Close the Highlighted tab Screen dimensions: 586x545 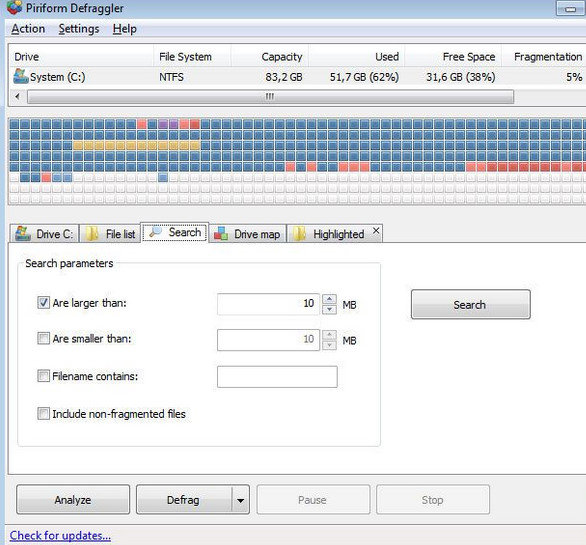(376, 231)
